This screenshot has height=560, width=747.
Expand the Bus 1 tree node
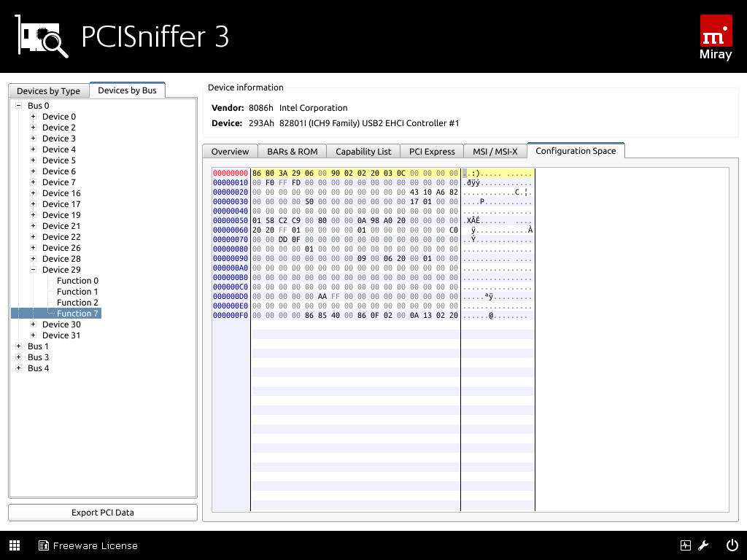coord(18,346)
